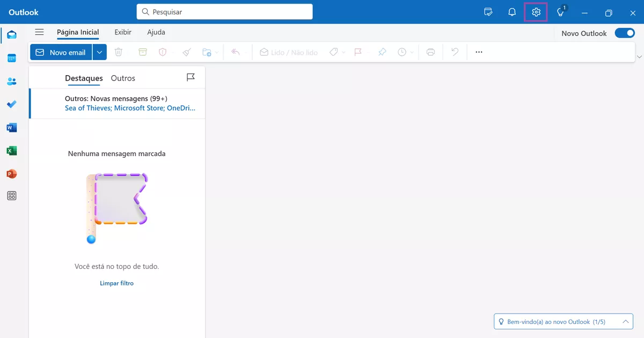This screenshot has height=338, width=644.
Task: Switch to the Exibir tab
Action: (122, 32)
